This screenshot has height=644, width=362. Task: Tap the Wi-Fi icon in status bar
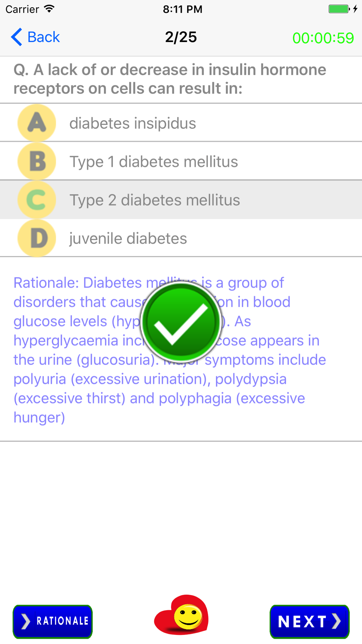click(x=49, y=9)
